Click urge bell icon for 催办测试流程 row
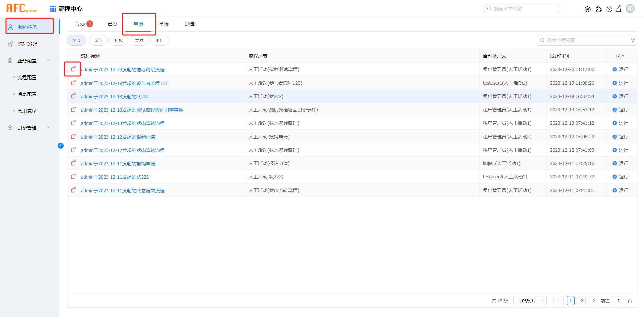 [73, 69]
